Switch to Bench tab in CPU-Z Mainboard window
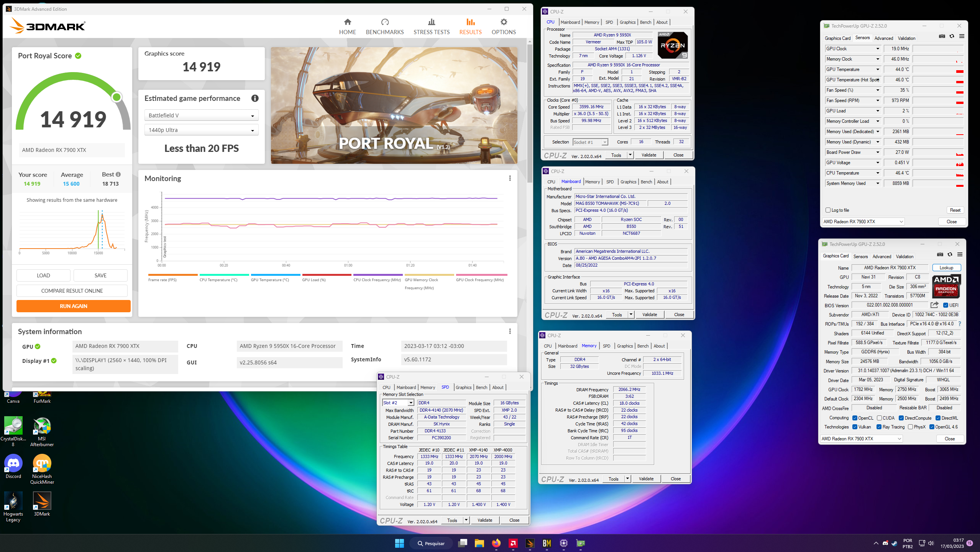 click(x=646, y=182)
